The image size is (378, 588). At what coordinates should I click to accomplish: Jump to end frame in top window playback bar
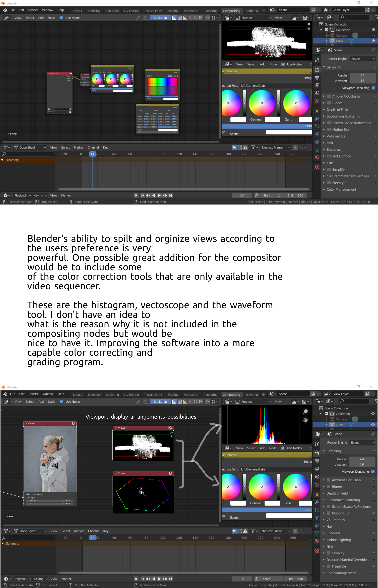pyautogui.click(x=171, y=195)
